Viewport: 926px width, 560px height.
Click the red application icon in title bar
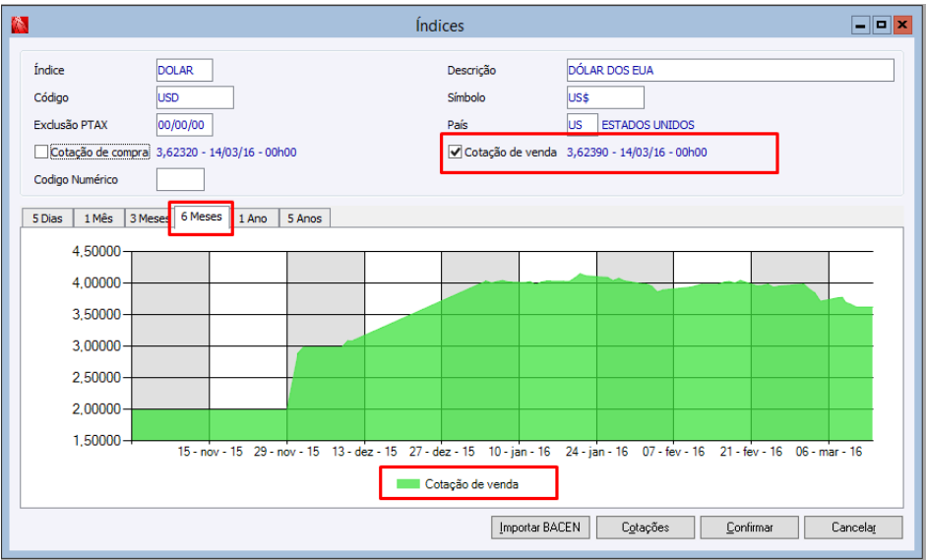[20, 25]
